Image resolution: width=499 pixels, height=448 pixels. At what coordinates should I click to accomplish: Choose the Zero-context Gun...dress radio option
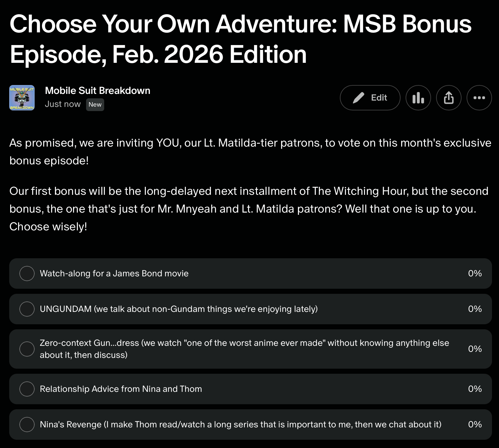click(27, 349)
